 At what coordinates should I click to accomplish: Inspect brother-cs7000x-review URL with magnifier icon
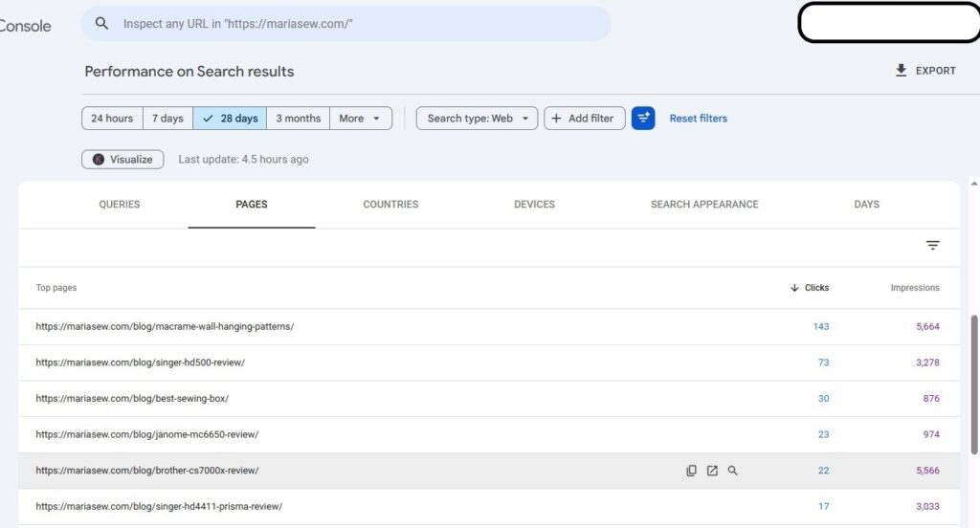(732, 471)
